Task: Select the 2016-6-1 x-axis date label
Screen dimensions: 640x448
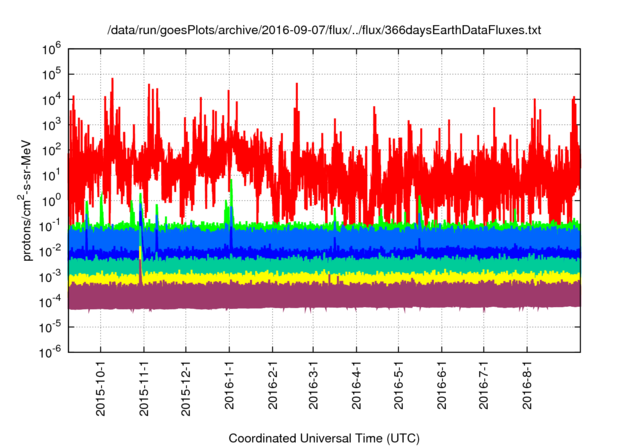Action: tap(442, 385)
